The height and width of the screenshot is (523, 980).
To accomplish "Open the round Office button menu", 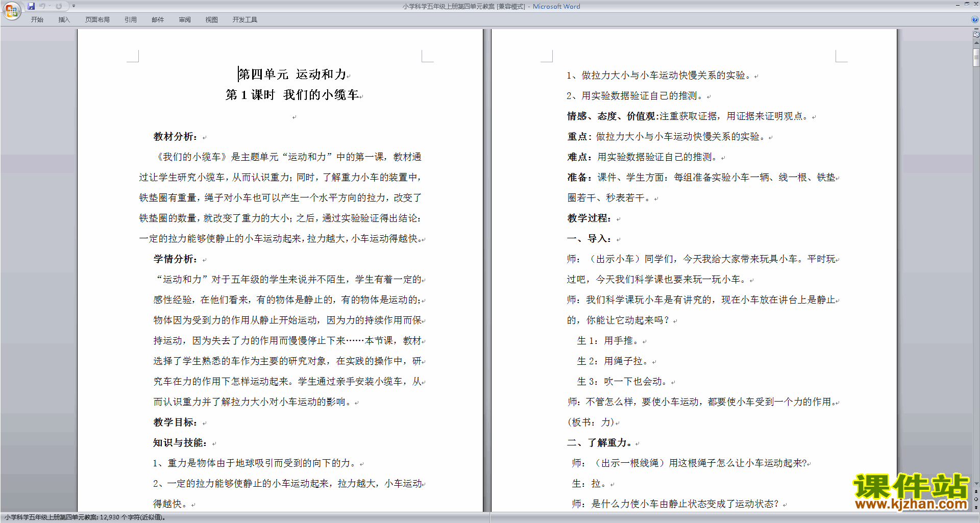I will (11, 11).
